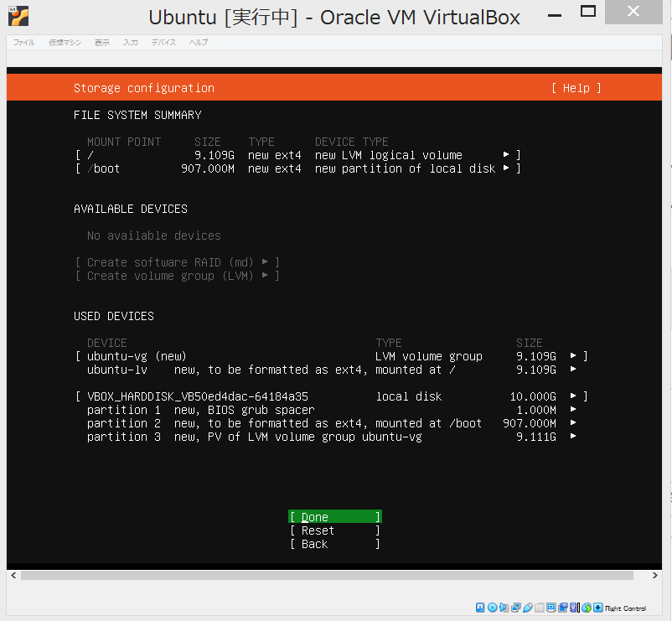Click the virtualization V status icon
Screen dimensions: 672x621
[573, 608]
